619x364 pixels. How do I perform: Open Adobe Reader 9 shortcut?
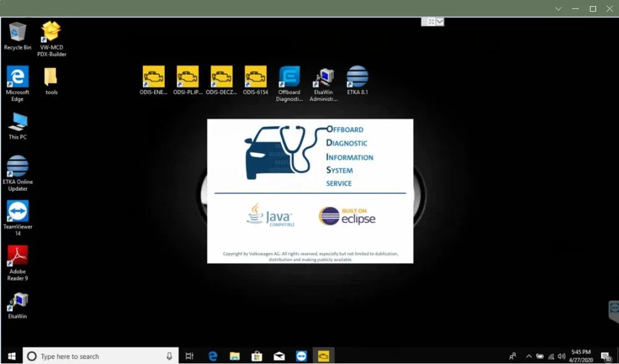pos(17,263)
